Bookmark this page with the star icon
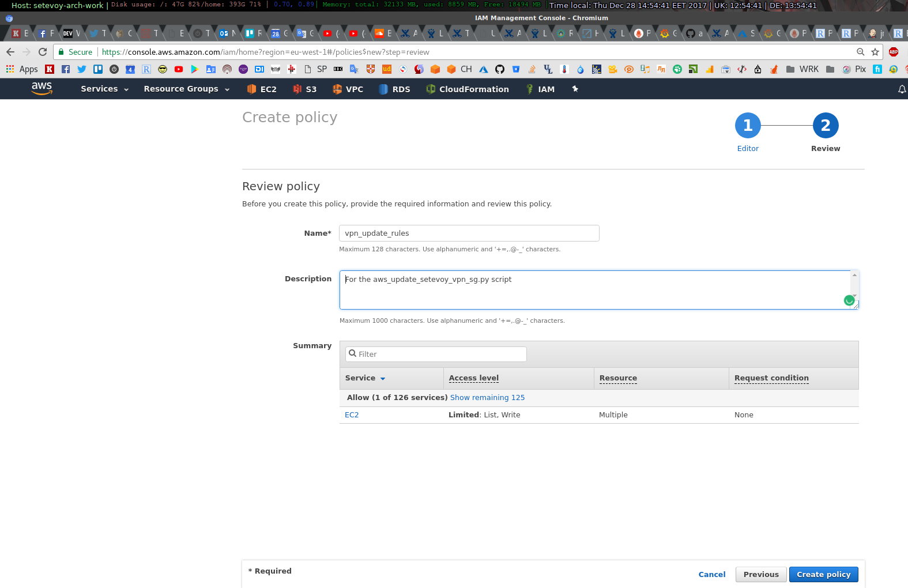Screen dimensions: 908x588 (875, 52)
